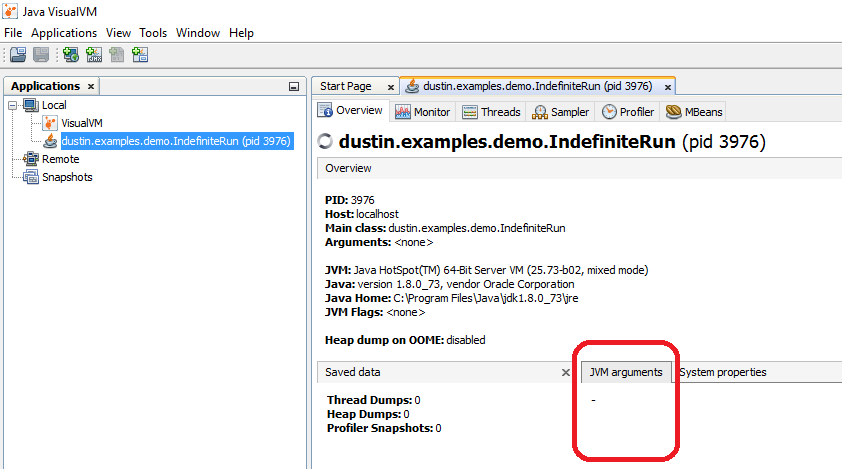The height and width of the screenshot is (469, 842).
Task: Open the Tools menu
Action: [153, 33]
